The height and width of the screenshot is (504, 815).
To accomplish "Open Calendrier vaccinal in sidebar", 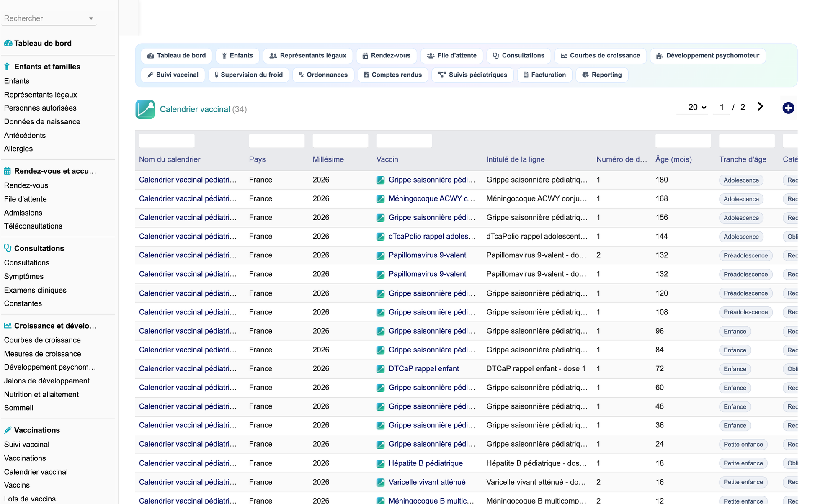I will pos(36,472).
